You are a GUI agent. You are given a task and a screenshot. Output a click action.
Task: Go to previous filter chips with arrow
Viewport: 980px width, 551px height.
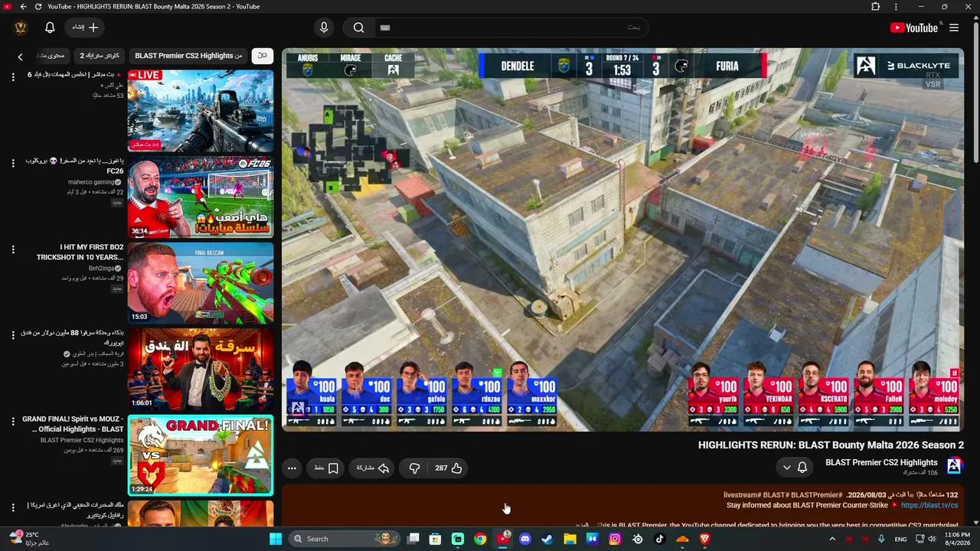pyautogui.click(x=21, y=56)
